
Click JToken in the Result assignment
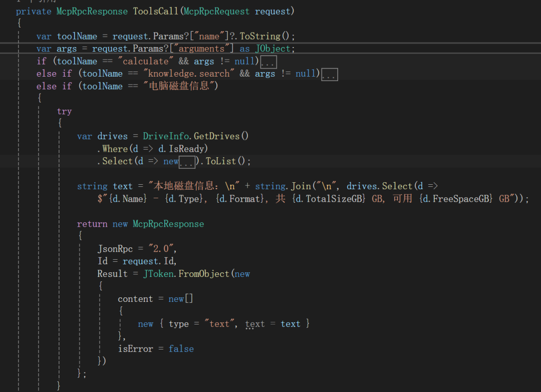pos(158,274)
